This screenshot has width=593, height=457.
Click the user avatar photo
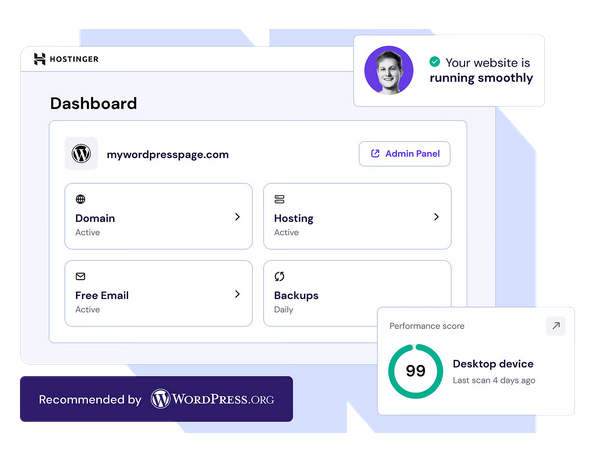(x=388, y=70)
